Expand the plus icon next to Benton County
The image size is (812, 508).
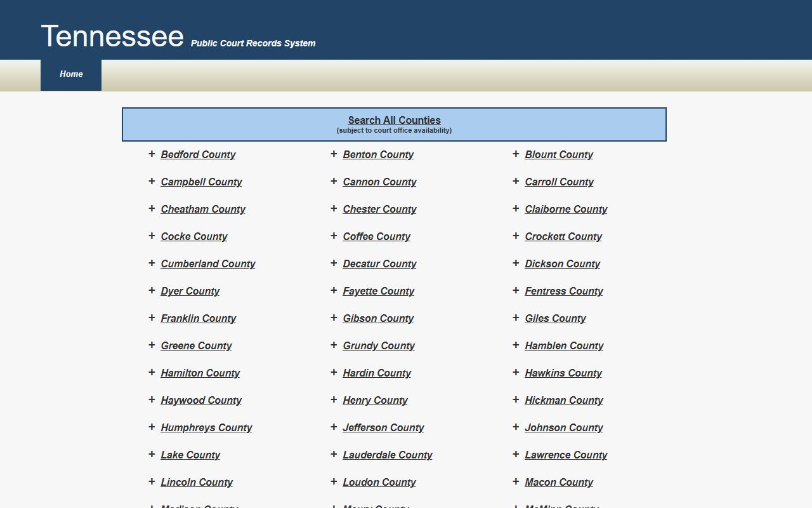coord(334,154)
